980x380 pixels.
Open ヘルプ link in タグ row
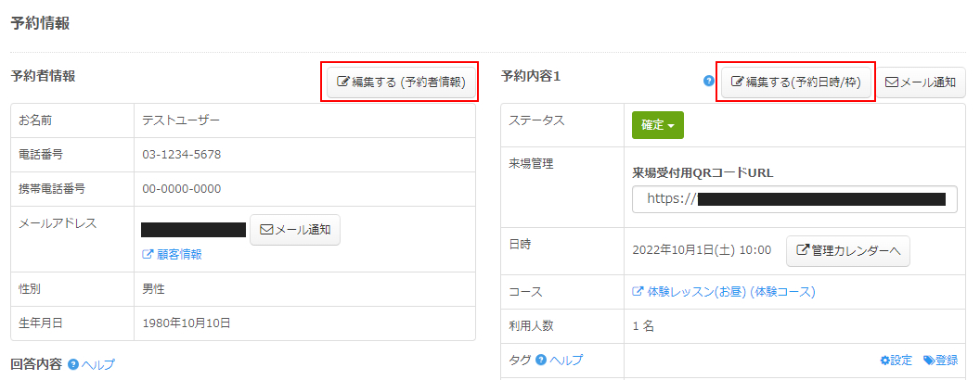566,360
